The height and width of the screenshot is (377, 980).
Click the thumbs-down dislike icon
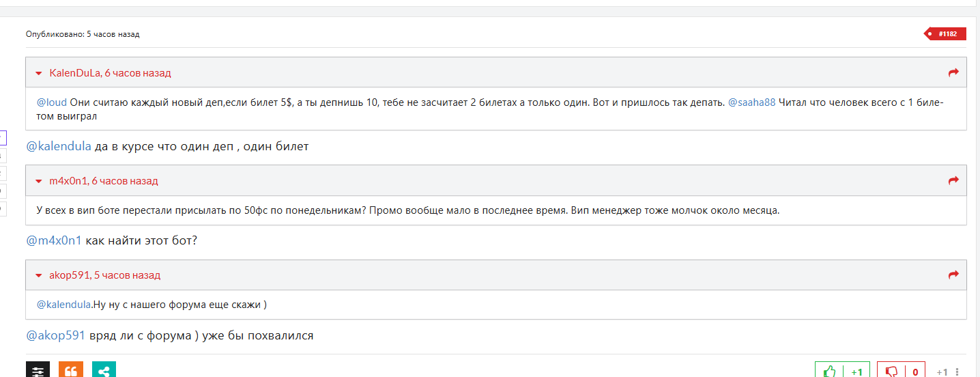pyautogui.click(x=891, y=371)
